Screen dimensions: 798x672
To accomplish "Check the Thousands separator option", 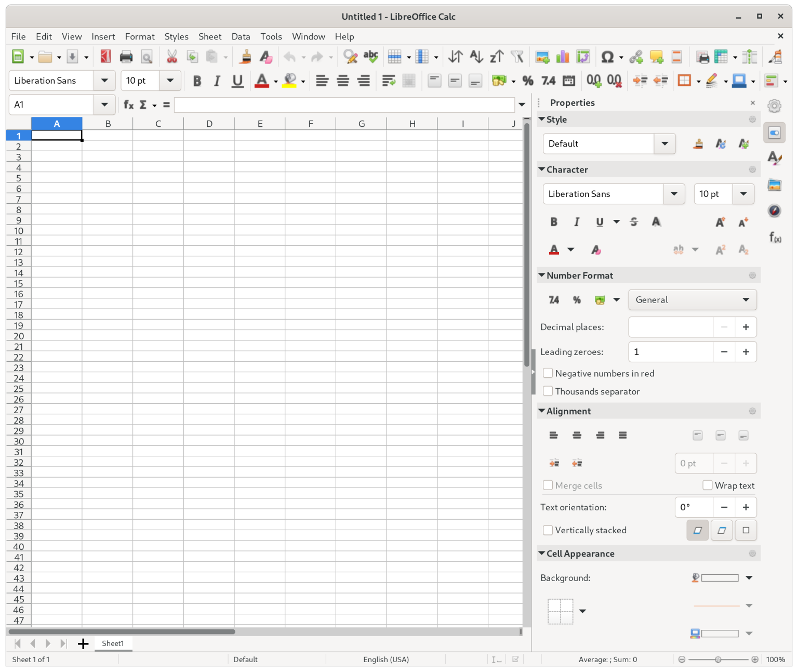I will coord(548,391).
